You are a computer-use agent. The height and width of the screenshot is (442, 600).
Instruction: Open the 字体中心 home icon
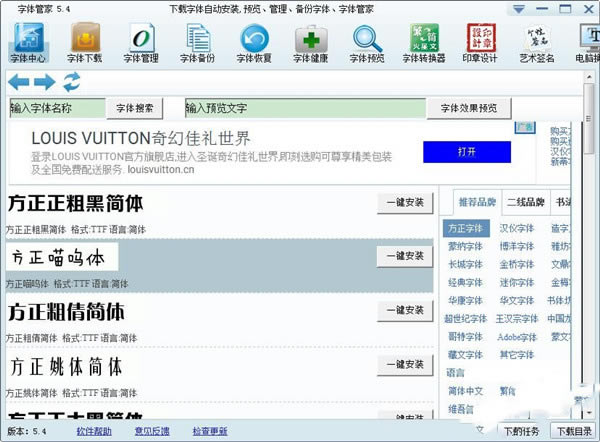[28, 42]
